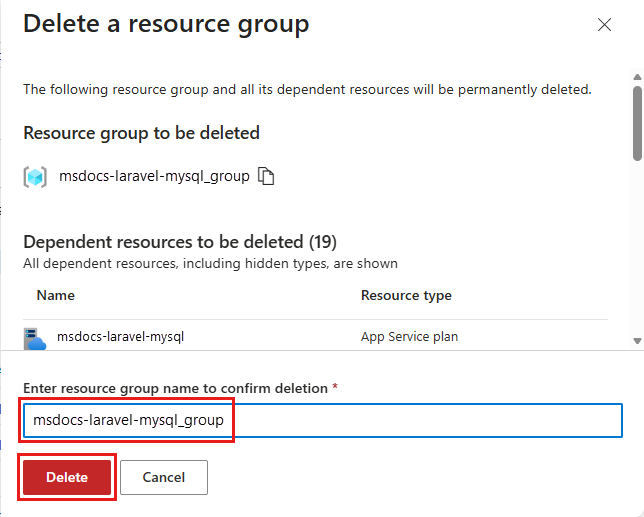Click the permanent deletion warning text
Viewport: 644px width, 517px height.
point(307,89)
